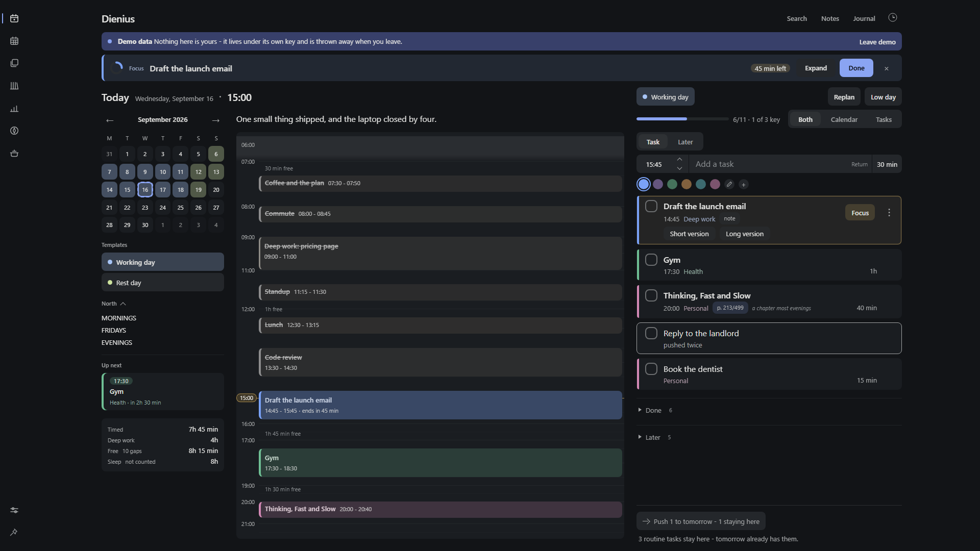
Task: Mark focus task Done
Action: (x=856, y=68)
